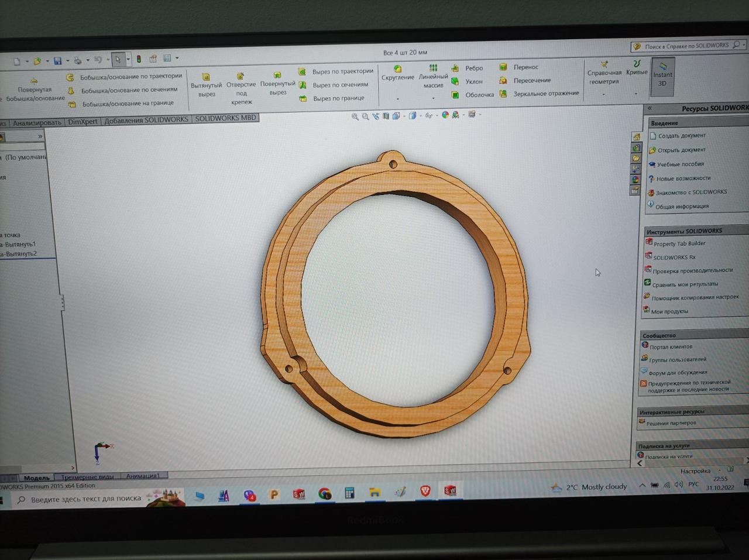This screenshot has width=749, height=560.
Task: Switch to the DimXpert tab
Action: coord(83,122)
